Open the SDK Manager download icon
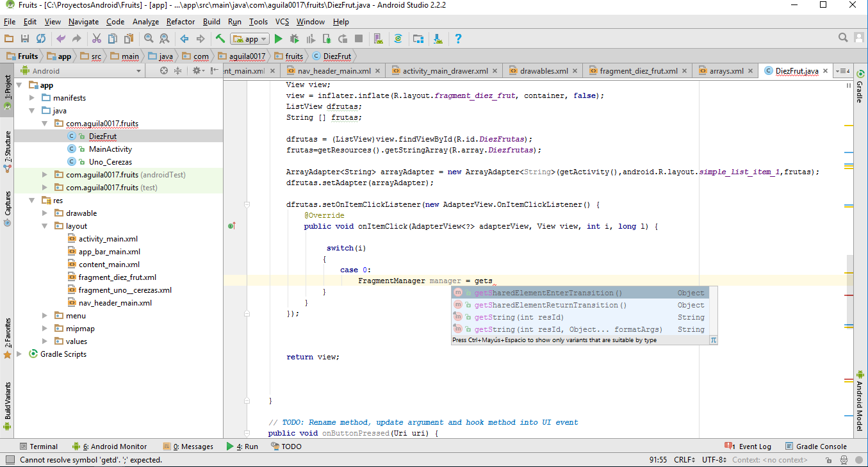The image size is (868, 467). click(x=438, y=38)
